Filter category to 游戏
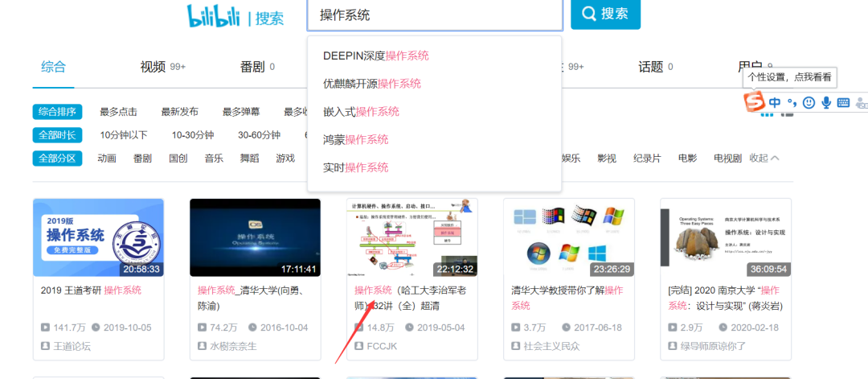This screenshot has width=868, height=379. (x=285, y=159)
